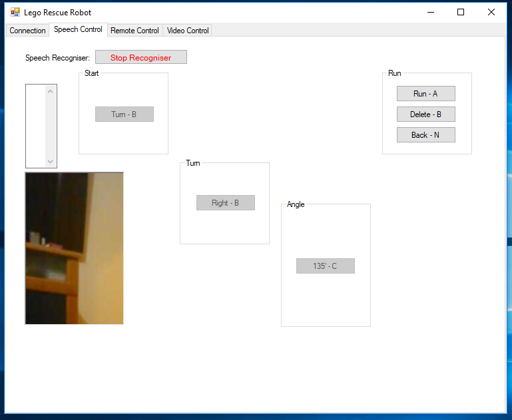The height and width of the screenshot is (420, 512).
Task: Click the scroll down arrow in the list box
Action: point(50,161)
